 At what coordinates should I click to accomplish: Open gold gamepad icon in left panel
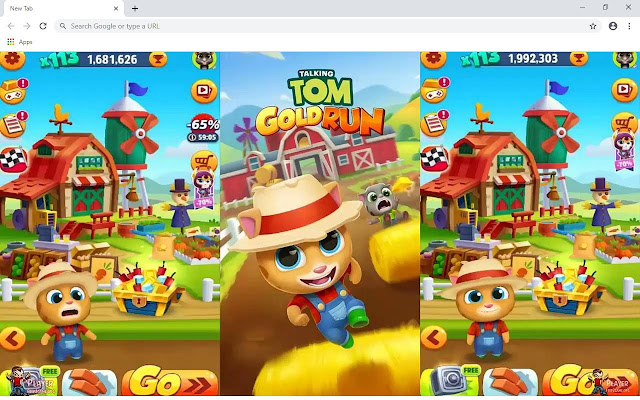point(13,91)
